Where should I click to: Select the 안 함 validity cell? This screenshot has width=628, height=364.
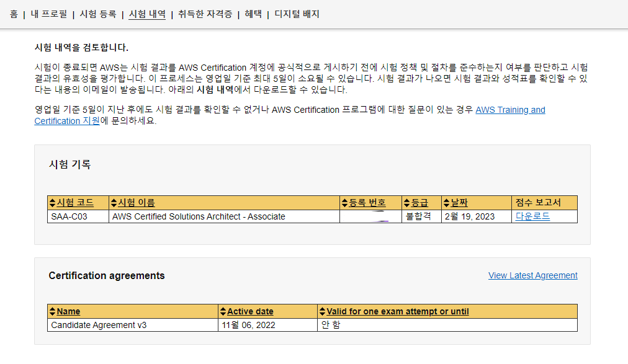pyautogui.click(x=447, y=325)
